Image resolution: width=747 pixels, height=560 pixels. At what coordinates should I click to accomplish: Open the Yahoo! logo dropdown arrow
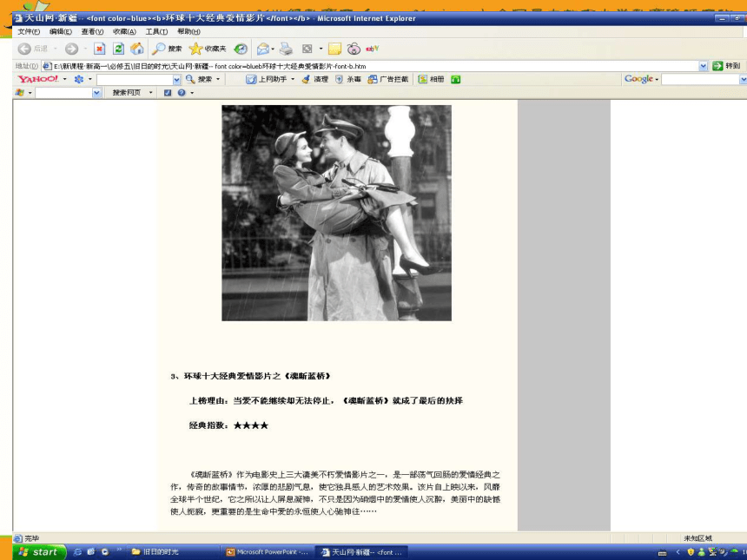65,79
